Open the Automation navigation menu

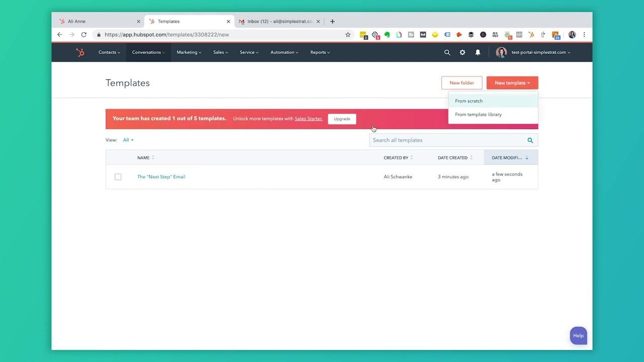click(x=284, y=52)
